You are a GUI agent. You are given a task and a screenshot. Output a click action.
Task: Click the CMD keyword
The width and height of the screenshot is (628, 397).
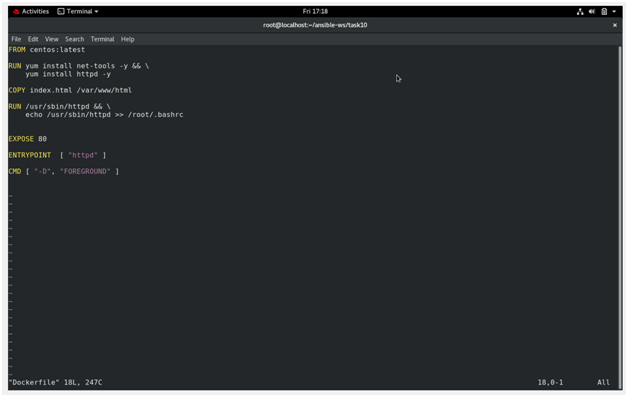tap(15, 171)
